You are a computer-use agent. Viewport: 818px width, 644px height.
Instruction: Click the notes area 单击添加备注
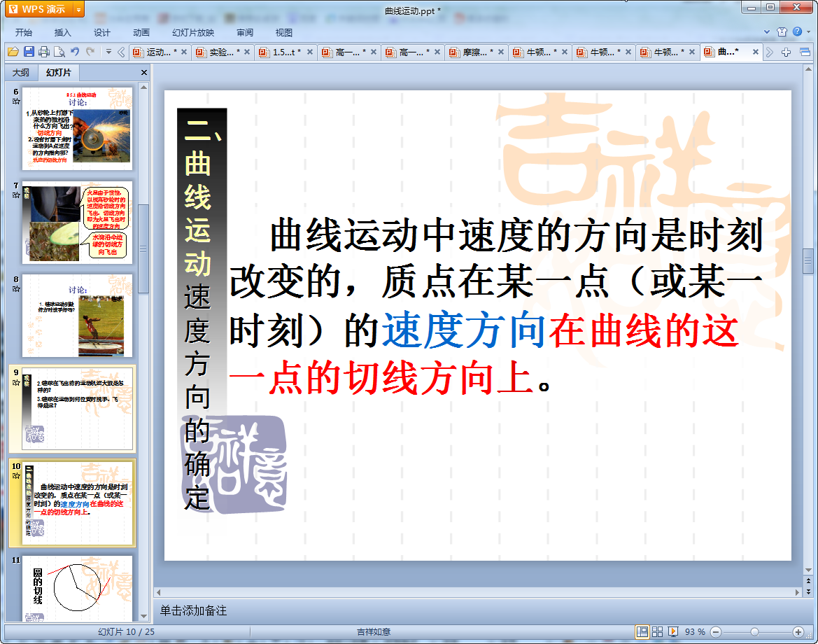[194, 610]
